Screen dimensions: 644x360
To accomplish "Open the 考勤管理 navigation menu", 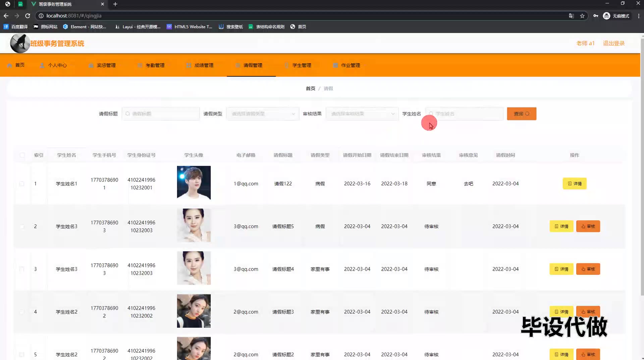I will click(x=151, y=65).
